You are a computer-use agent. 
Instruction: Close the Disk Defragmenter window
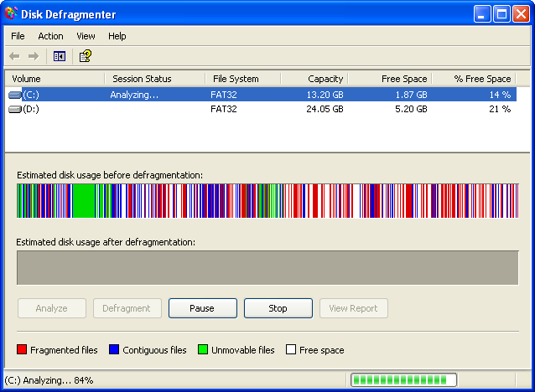(522, 14)
